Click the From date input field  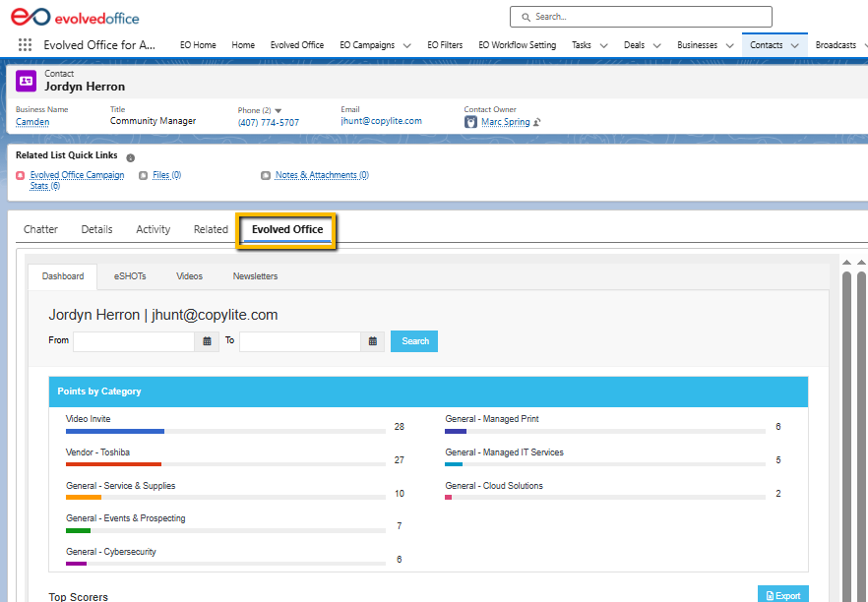134,341
